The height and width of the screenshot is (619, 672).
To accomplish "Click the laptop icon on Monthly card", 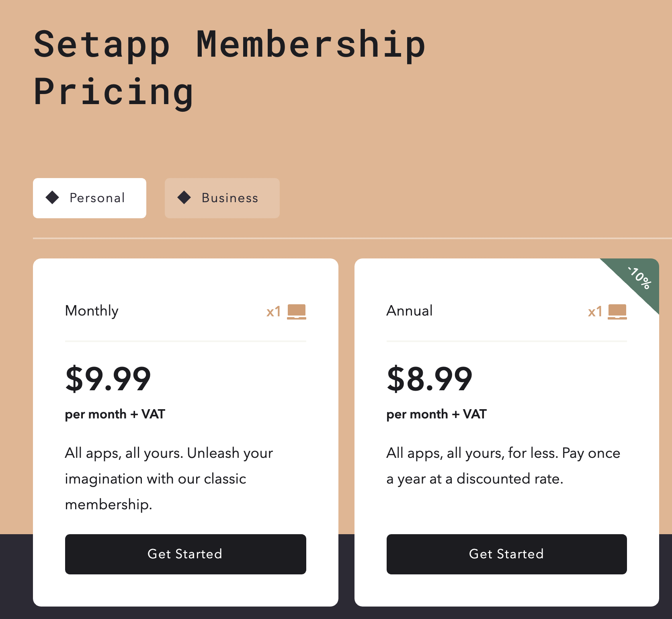I will 297,312.
